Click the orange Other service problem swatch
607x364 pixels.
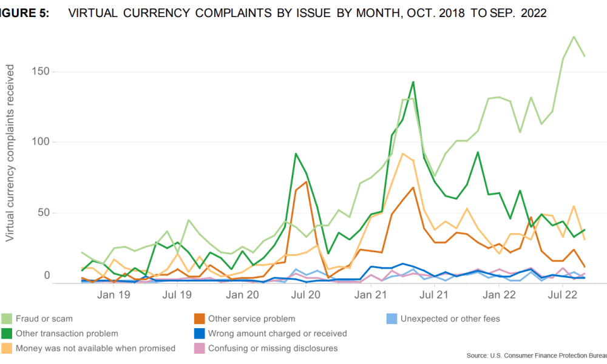(x=197, y=318)
